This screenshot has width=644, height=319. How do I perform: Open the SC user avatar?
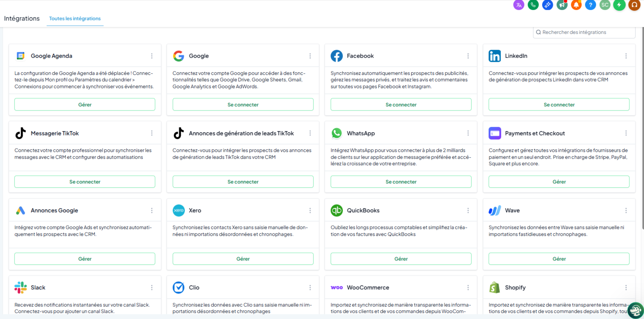(605, 5)
